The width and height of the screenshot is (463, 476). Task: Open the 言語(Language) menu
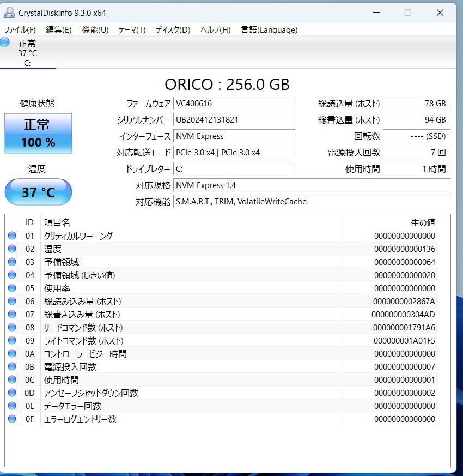[269, 30]
